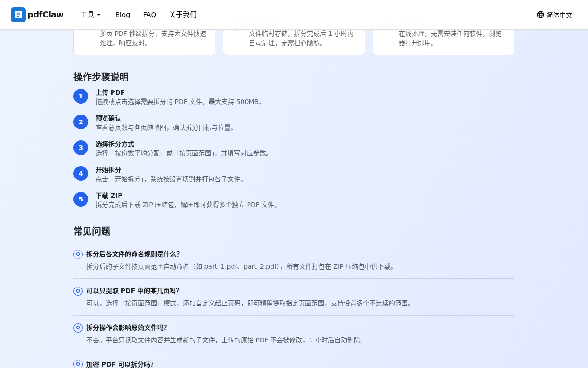
Task: Click the Q icon beside 拆分操作会影响原始文件吗
Action: tap(78, 328)
